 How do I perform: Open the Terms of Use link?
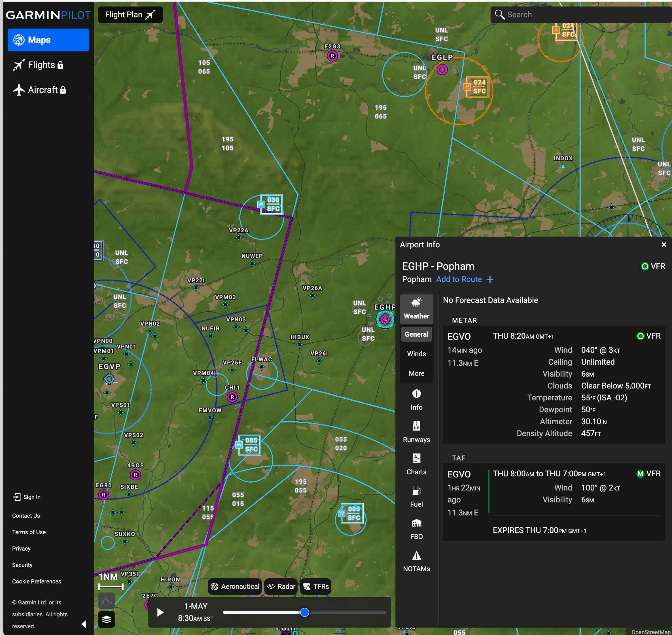pyautogui.click(x=29, y=532)
